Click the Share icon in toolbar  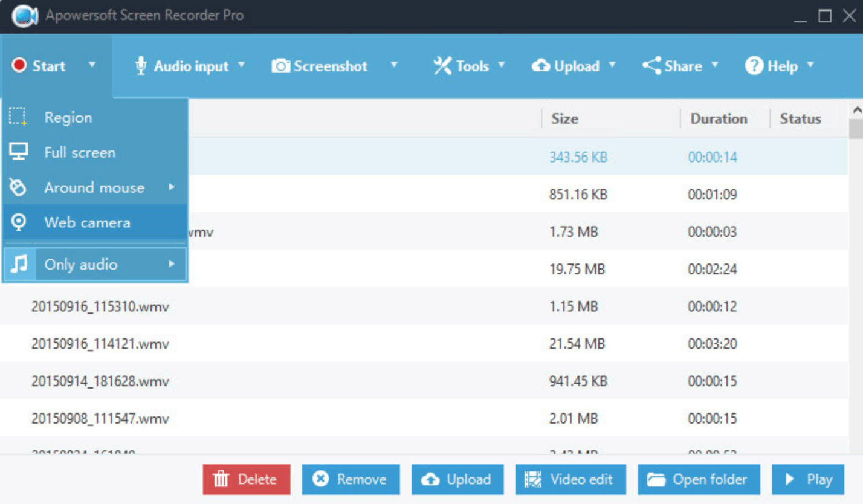[651, 66]
